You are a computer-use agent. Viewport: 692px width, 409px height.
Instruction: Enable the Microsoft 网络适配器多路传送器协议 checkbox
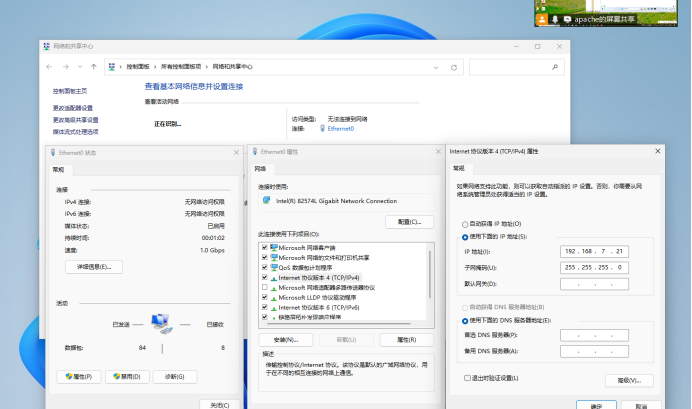pyautogui.click(x=265, y=287)
